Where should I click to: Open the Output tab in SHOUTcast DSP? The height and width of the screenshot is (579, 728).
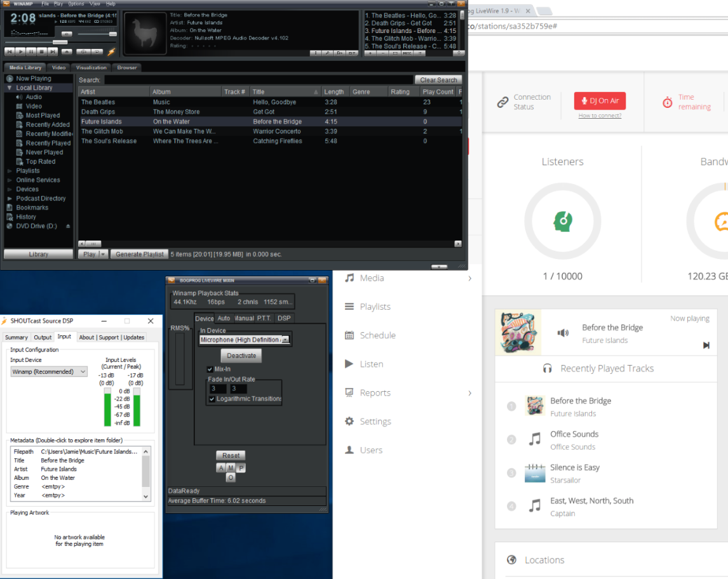coord(43,337)
